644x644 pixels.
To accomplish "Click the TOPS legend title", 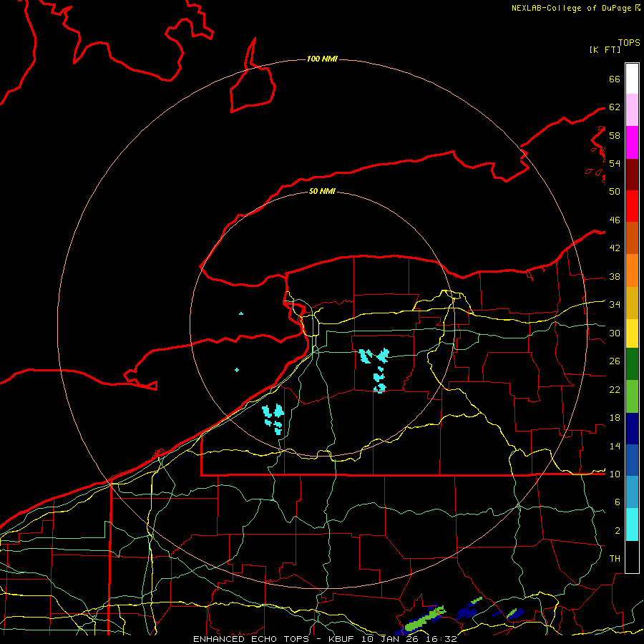I will coord(629,42).
